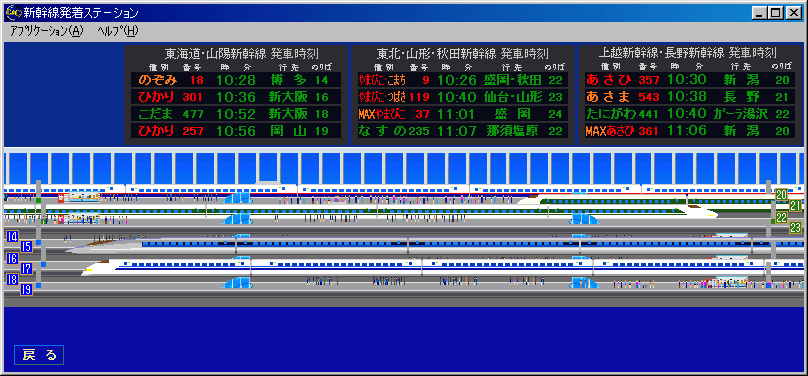Click green platform 22 marker
The height and width of the screenshot is (376, 808).
(x=782, y=217)
